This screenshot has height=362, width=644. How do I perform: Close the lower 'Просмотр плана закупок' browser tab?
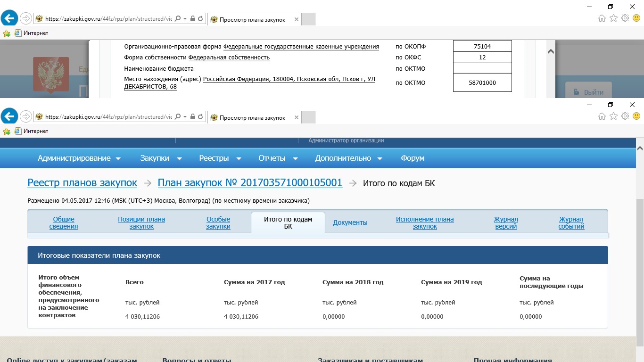point(296,117)
